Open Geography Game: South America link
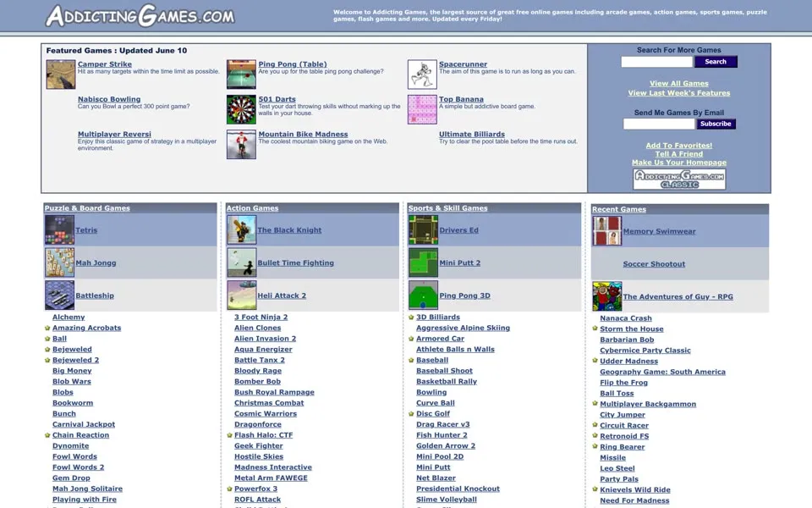This screenshot has width=812, height=508. coord(663,372)
